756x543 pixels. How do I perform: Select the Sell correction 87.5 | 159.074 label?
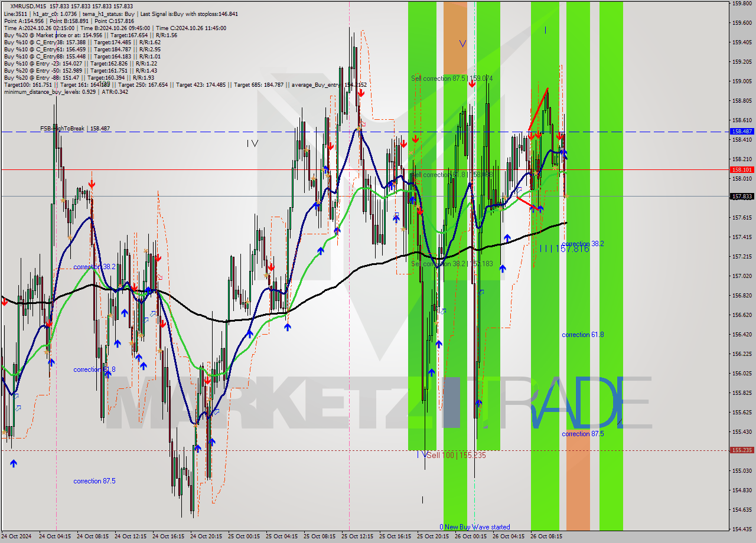(452, 78)
